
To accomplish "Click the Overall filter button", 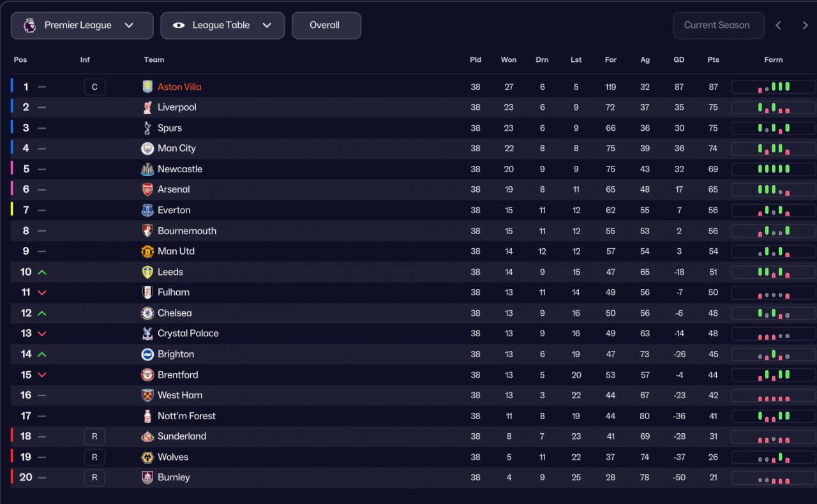I will click(x=326, y=26).
